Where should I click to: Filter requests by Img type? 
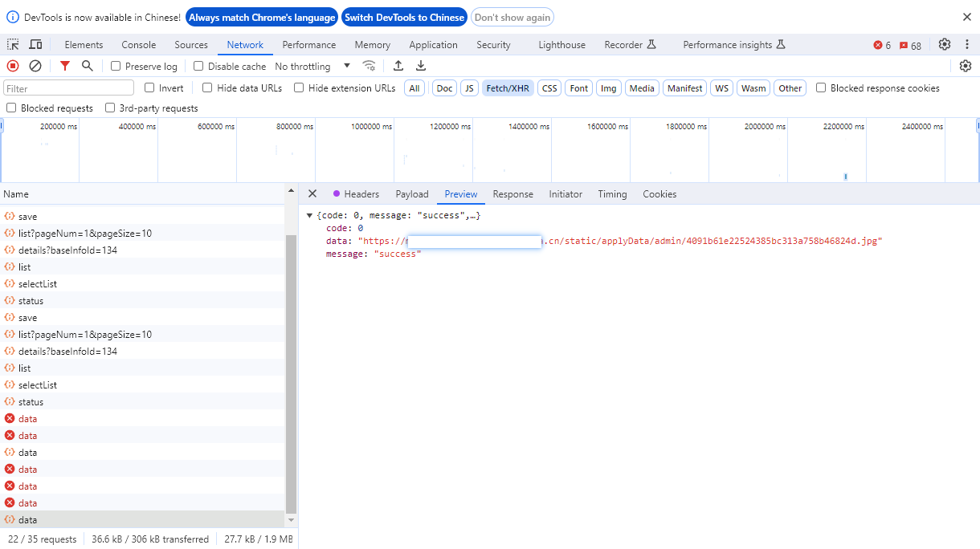[608, 88]
